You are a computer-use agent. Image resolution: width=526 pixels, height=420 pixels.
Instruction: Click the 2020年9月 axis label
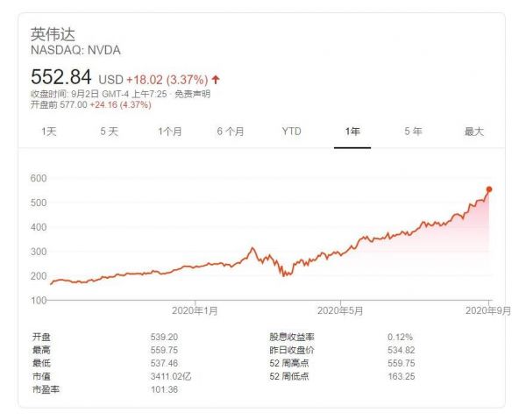pos(487,310)
